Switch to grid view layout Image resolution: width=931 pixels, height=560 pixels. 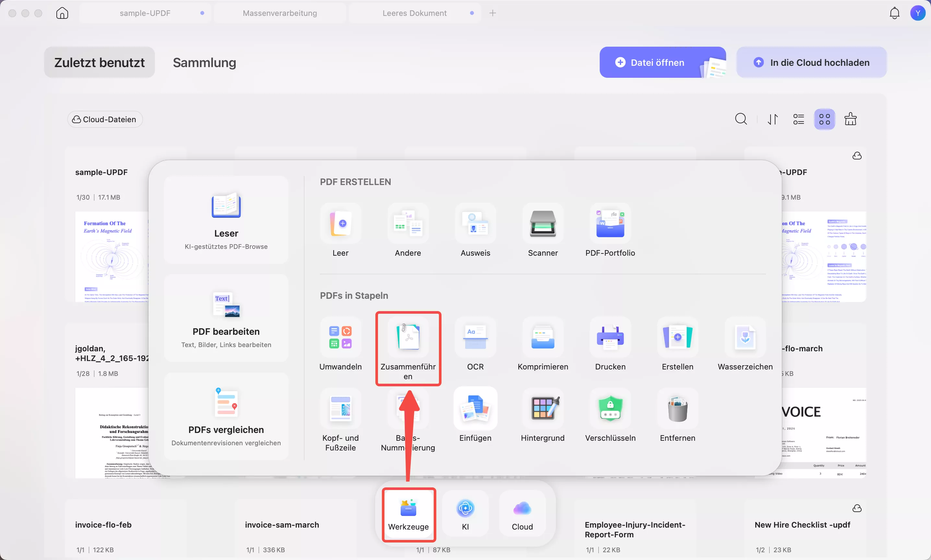point(824,119)
